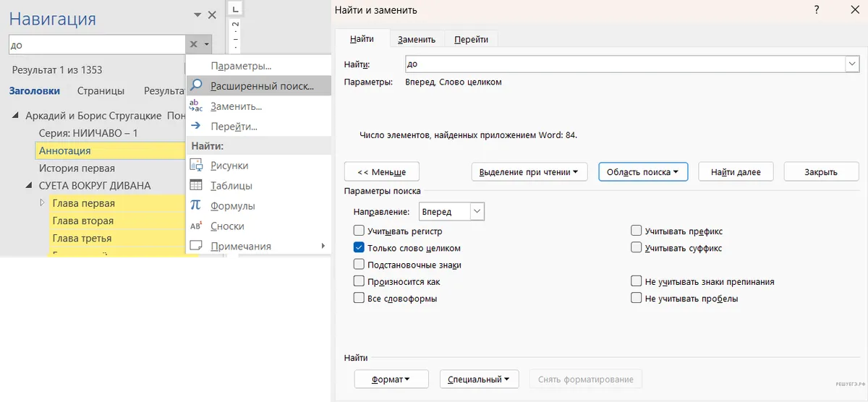Switch to the Страницы navigation tab
The width and height of the screenshot is (868, 402).
pos(101,91)
